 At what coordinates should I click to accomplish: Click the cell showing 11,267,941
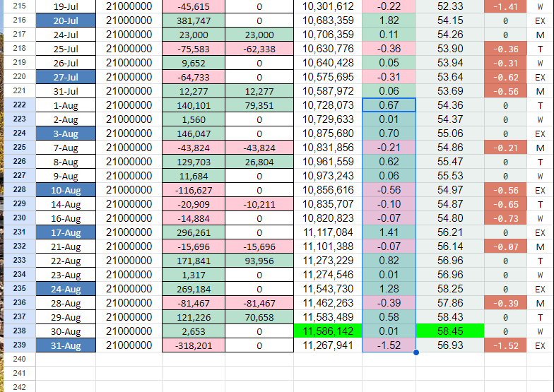(328, 345)
